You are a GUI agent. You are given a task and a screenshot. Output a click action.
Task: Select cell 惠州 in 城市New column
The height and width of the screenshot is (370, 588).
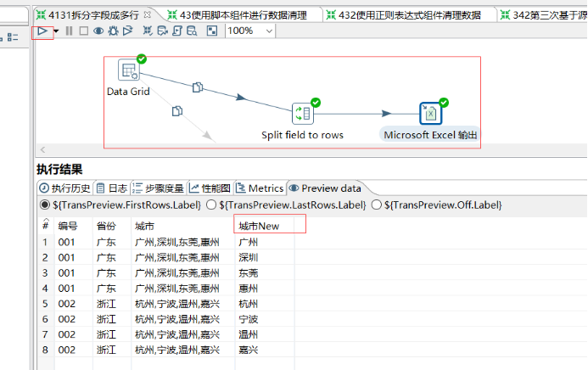click(x=265, y=289)
